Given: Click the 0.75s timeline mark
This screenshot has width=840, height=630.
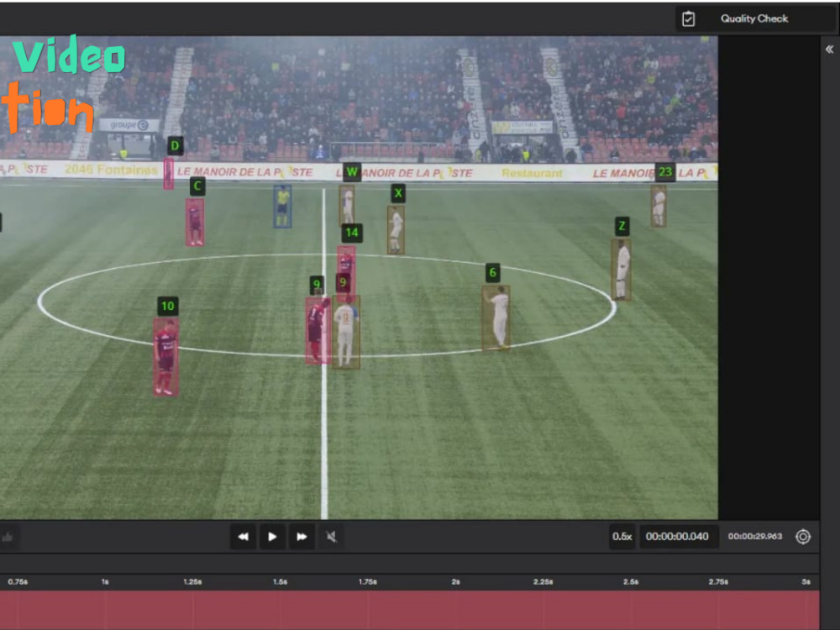Looking at the screenshot, I should [x=18, y=582].
